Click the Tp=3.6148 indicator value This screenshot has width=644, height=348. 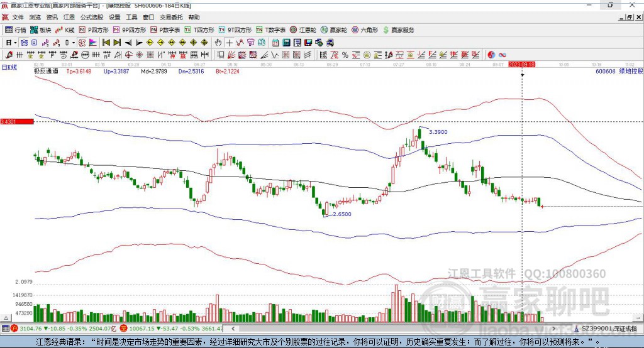79,72
